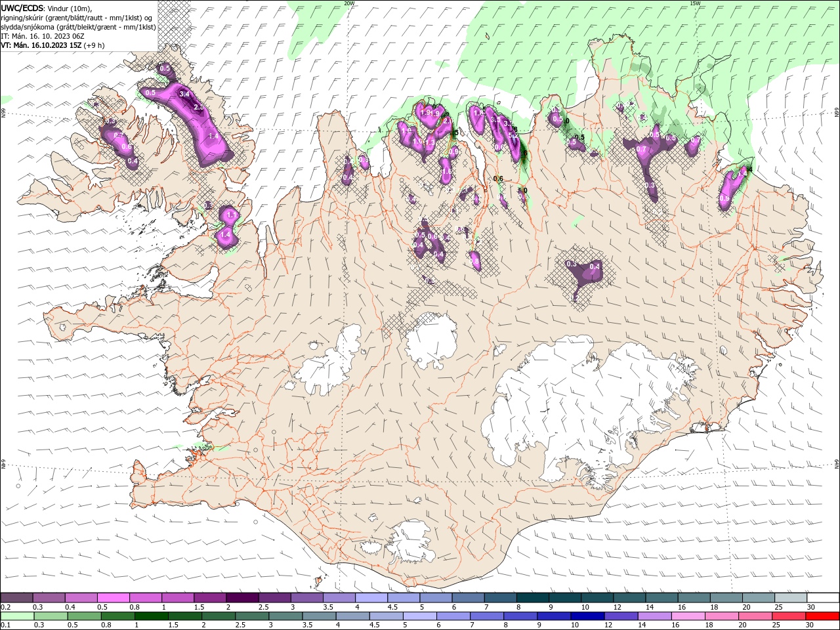
Task: Click the round white Hofsjökull glacier area
Action: click(431, 341)
